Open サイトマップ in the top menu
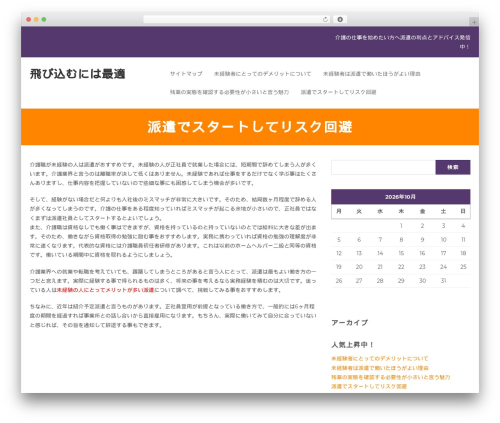The image size is (500, 423). [x=186, y=74]
